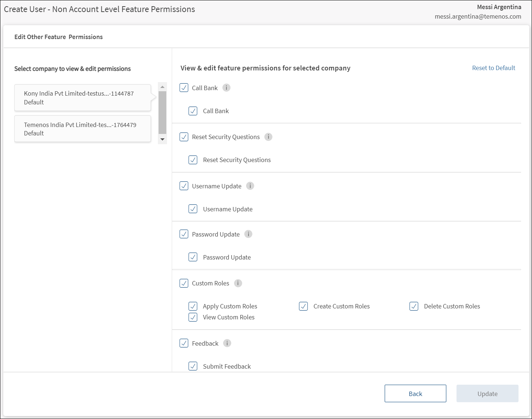Uncheck the Apply Custom Roles checkbox

pyautogui.click(x=193, y=306)
